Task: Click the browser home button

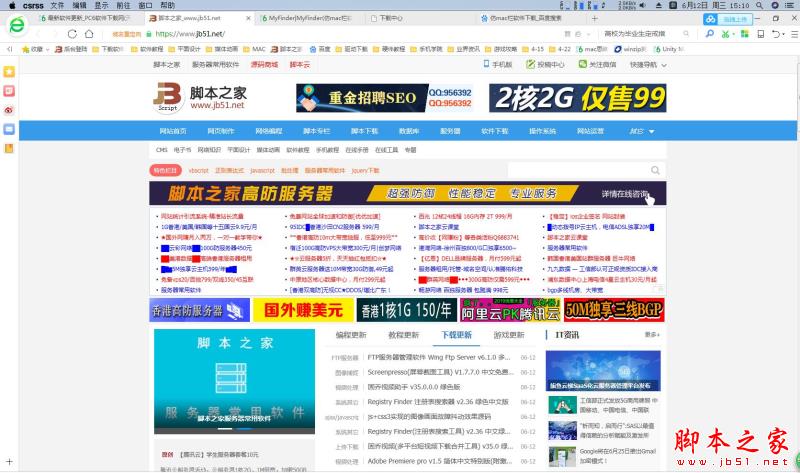Action: [89, 34]
